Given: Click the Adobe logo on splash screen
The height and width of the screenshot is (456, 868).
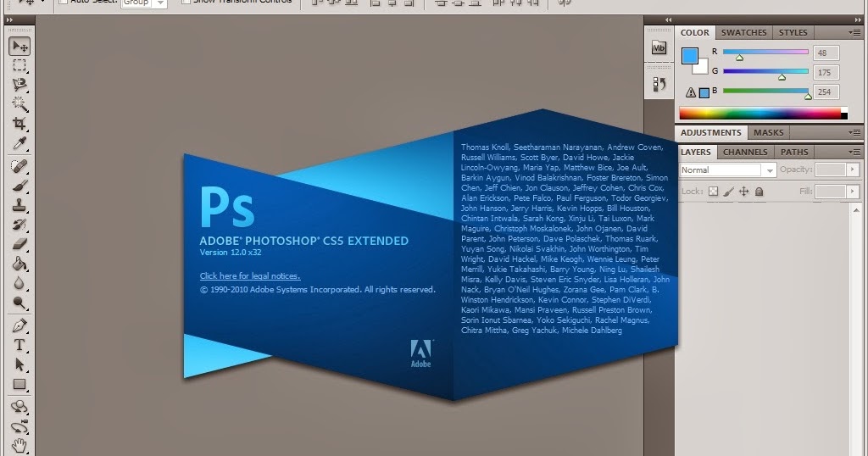Looking at the screenshot, I should 420,353.
